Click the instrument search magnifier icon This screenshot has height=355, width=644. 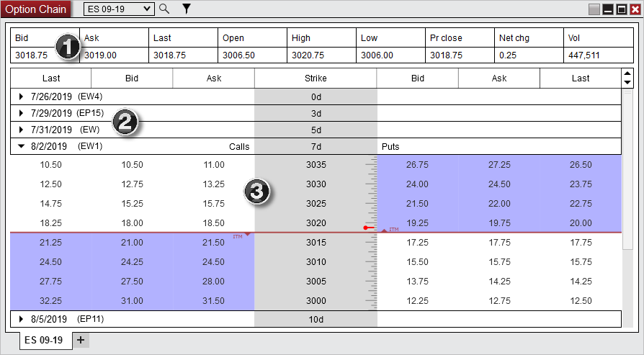coord(164,9)
